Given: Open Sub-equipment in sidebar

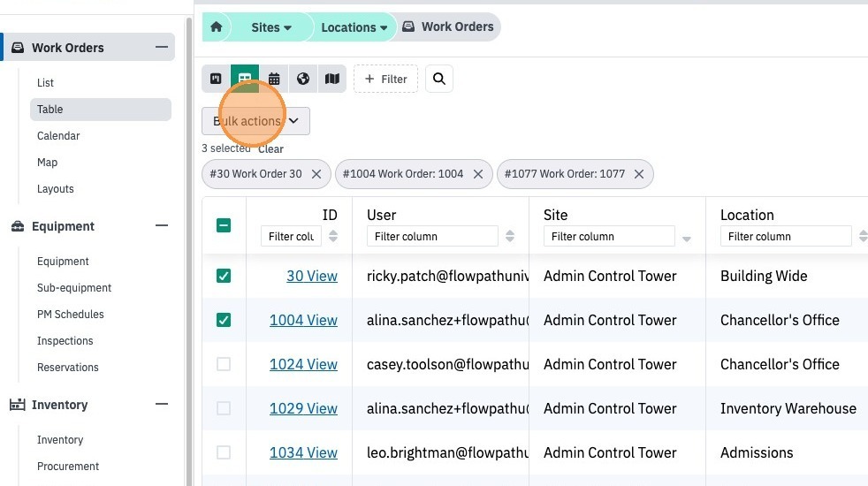Looking at the screenshot, I should click(74, 288).
